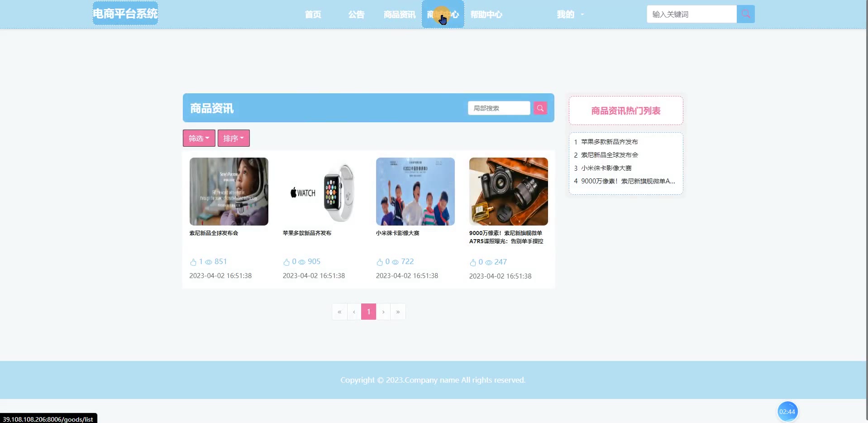This screenshot has height=423, width=868.
Task: Click the 电商平台系统 site logo
Action: coord(125,14)
